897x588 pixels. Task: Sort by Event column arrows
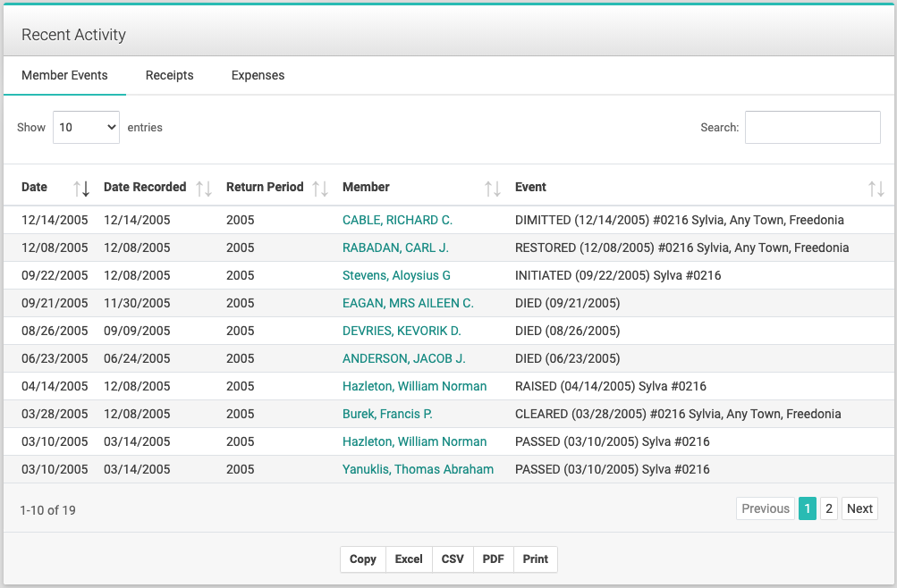[x=876, y=188]
